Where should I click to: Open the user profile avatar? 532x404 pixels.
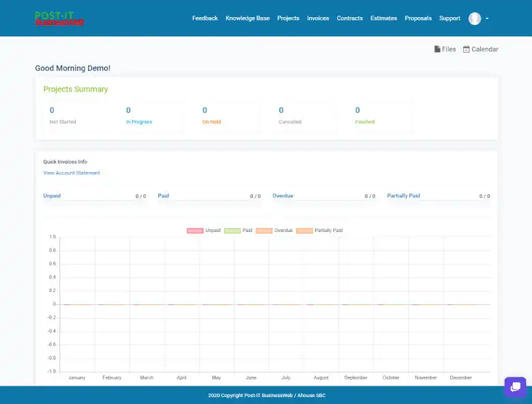coord(475,18)
